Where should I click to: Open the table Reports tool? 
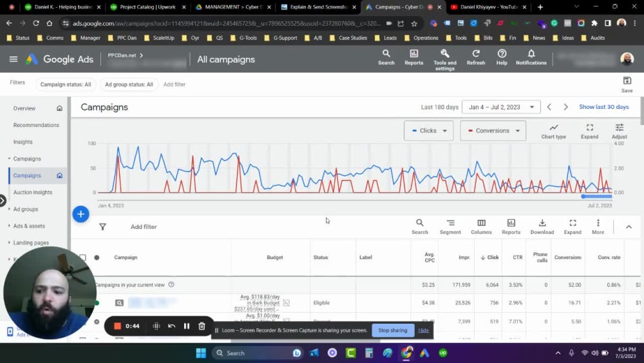[x=511, y=226]
